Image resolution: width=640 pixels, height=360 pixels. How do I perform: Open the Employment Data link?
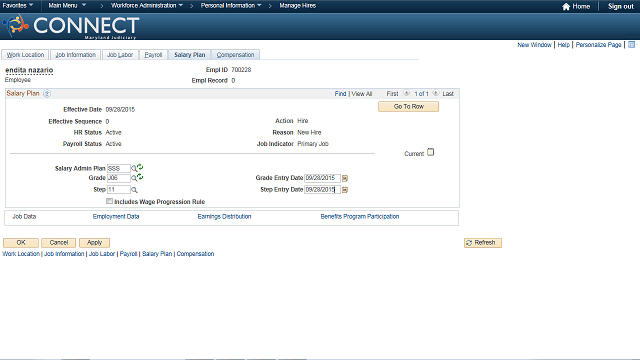tap(116, 217)
